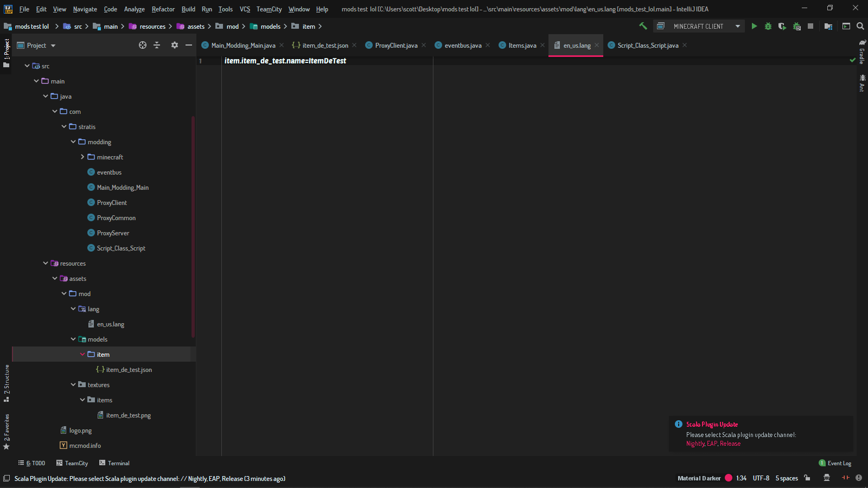The height and width of the screenshot is (488, 868).
Task: Run with Coverage shield icon
Action: (782, 26)
